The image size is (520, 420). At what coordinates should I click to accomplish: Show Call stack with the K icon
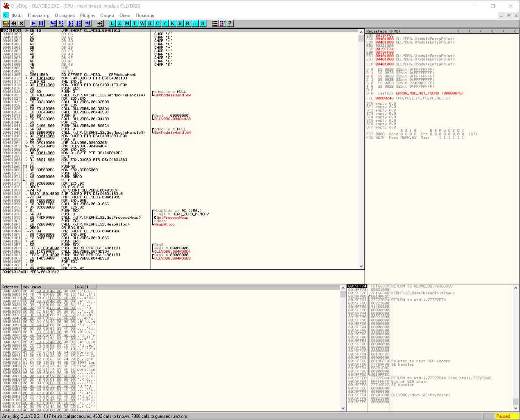tap(172, 23)
